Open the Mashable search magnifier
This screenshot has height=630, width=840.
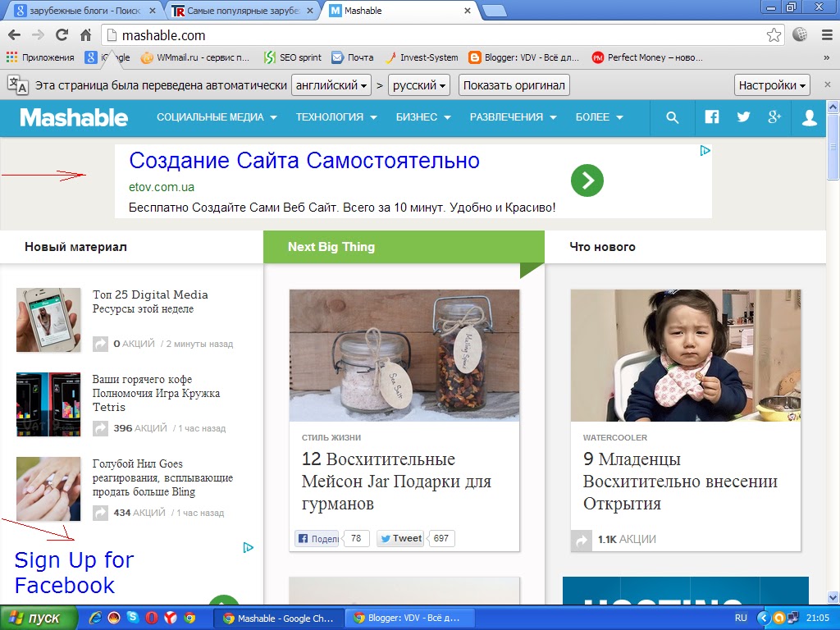[x=672, y=117]
